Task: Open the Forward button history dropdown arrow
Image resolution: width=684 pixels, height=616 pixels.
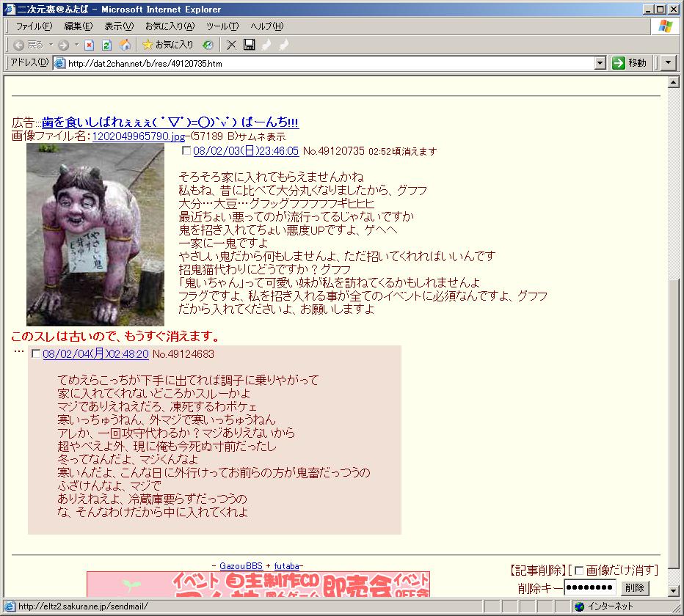Action: (x=76, y=45)
